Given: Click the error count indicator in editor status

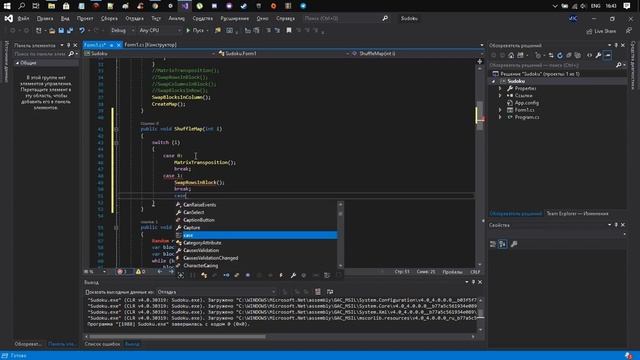Looking at the screenshot, I should [x=122, y=271].
